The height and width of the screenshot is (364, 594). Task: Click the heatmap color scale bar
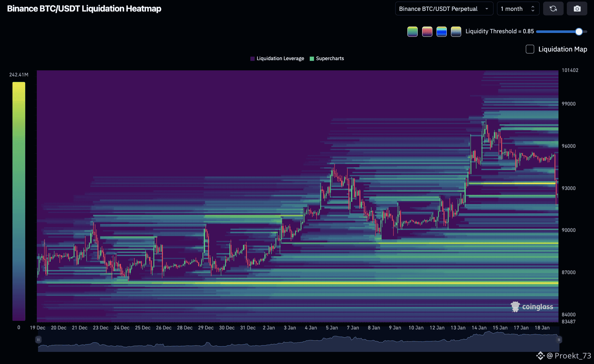[19, 201]
